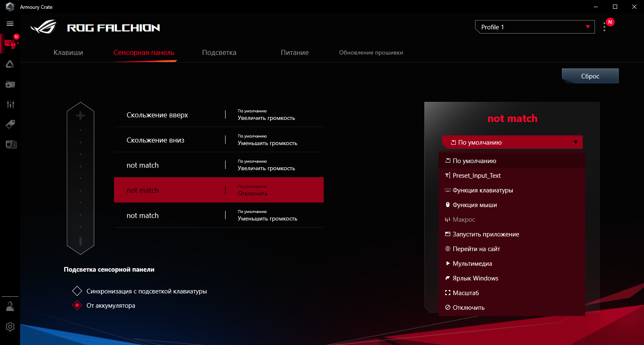
Task: Choose Запустить приложение from the list
Action: [x=512, y=234]
